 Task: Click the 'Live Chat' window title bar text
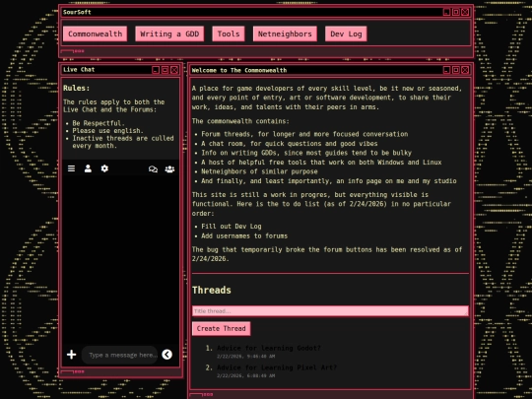point(79,70)
